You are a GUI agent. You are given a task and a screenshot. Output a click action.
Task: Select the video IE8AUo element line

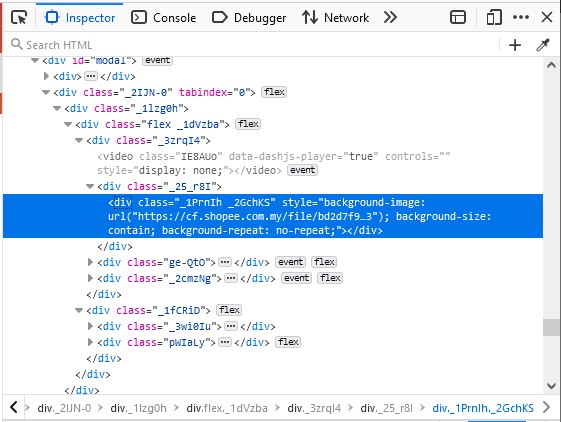274,163
